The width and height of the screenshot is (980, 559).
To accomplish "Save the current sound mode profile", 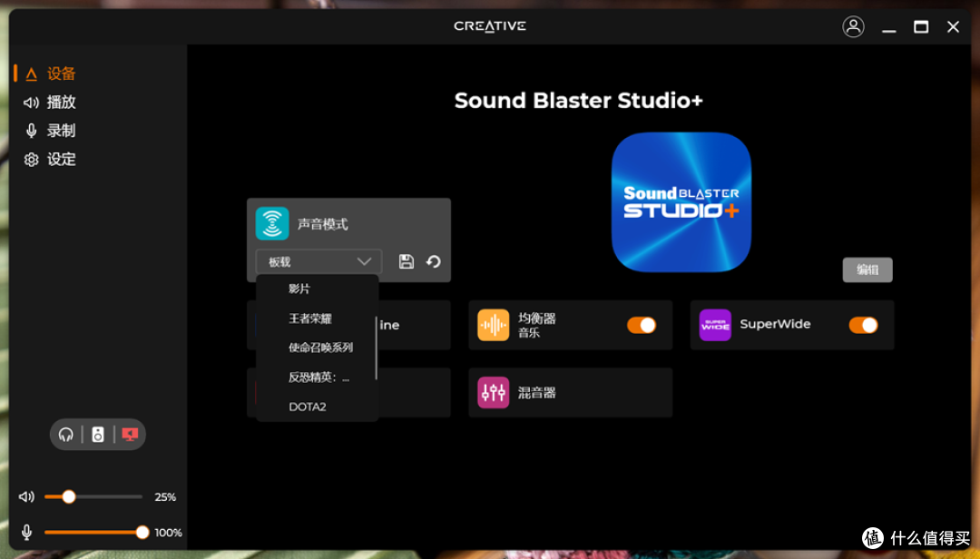I will pyautogui.click(x=407, y=261).
